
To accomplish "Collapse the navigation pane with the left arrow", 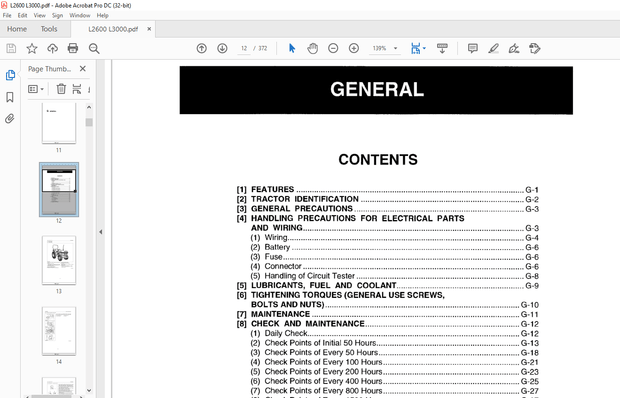I will coord(101,232).
